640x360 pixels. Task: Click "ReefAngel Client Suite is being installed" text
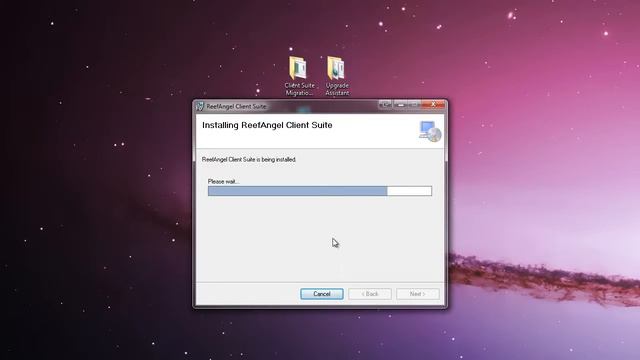(249, 160)
